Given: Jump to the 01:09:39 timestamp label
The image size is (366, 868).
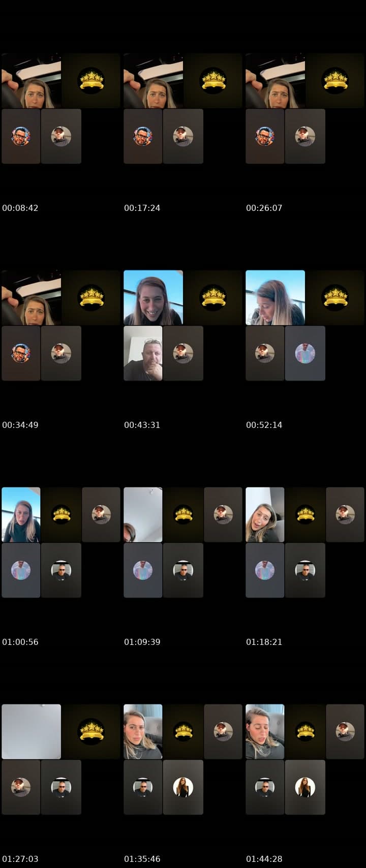Looking at the screenshot, I should coord(142,642).
